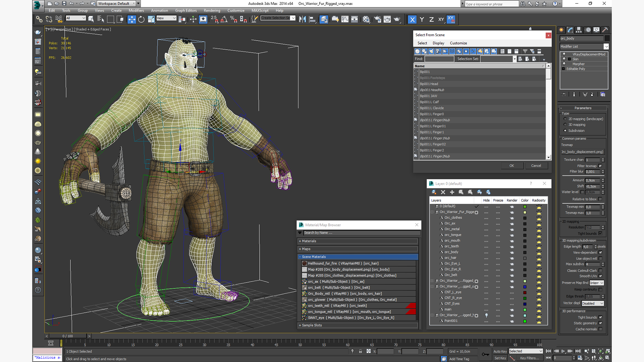
Task: Restrict transform to the Z axis
Action: click(431, 19)
